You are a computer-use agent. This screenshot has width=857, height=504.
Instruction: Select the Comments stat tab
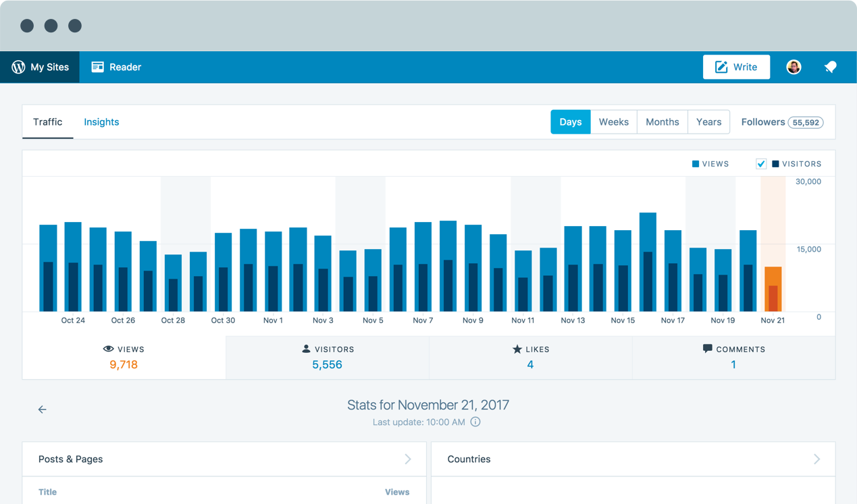tap(734, 358)
